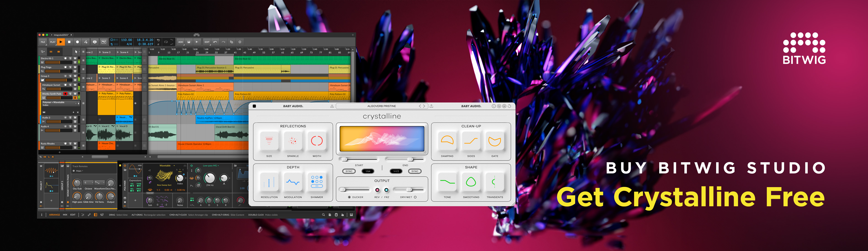This screenshot has width=868, height=251.
Task: Start playback with the orange Play button
Action: 61,42
